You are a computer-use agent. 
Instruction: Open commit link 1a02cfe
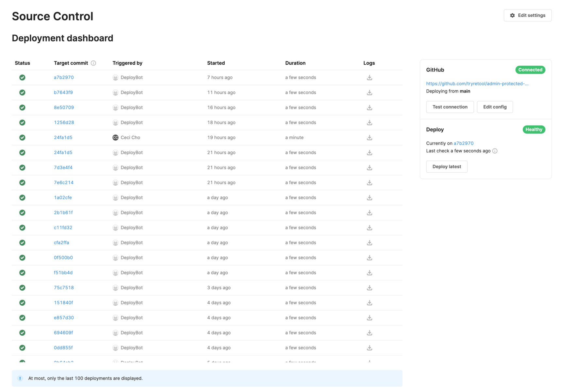(63, 198)
